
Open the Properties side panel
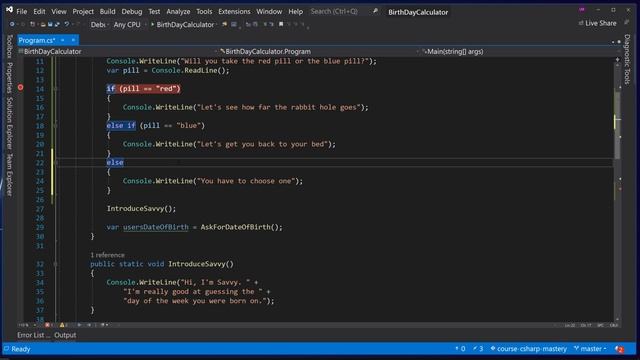tap(9, 78)
